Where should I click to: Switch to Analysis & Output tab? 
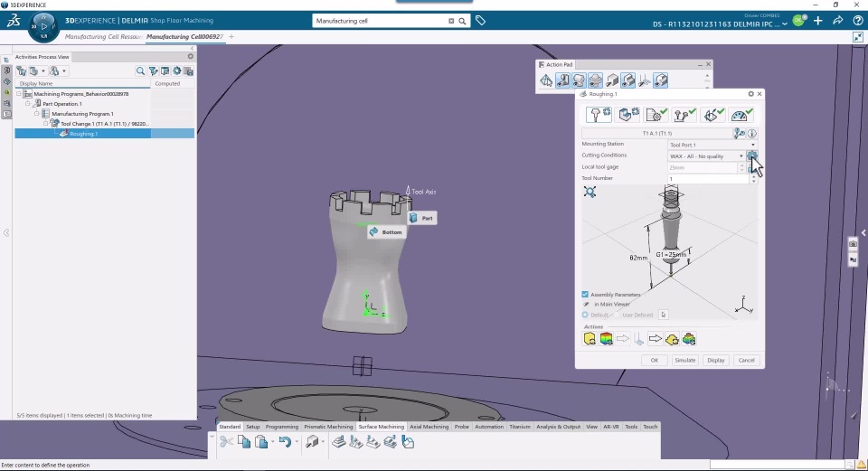tap(559, 427)
